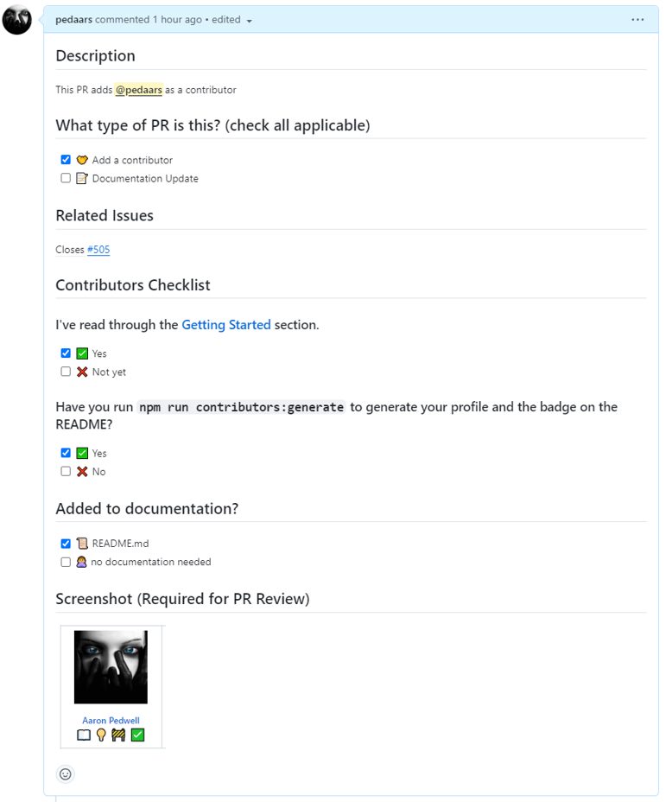Follow the Getting Started link

point(225,325)
